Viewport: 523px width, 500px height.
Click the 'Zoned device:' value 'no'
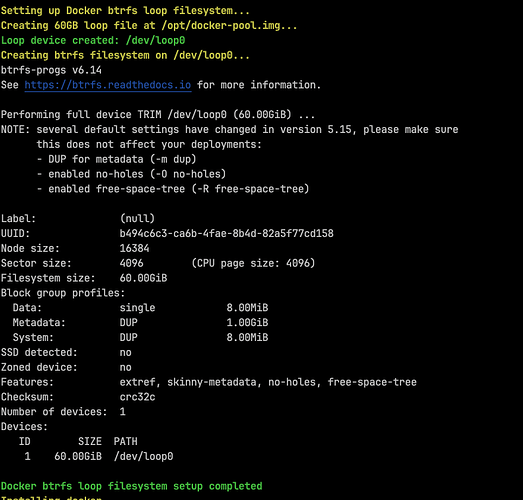point(125,368)
